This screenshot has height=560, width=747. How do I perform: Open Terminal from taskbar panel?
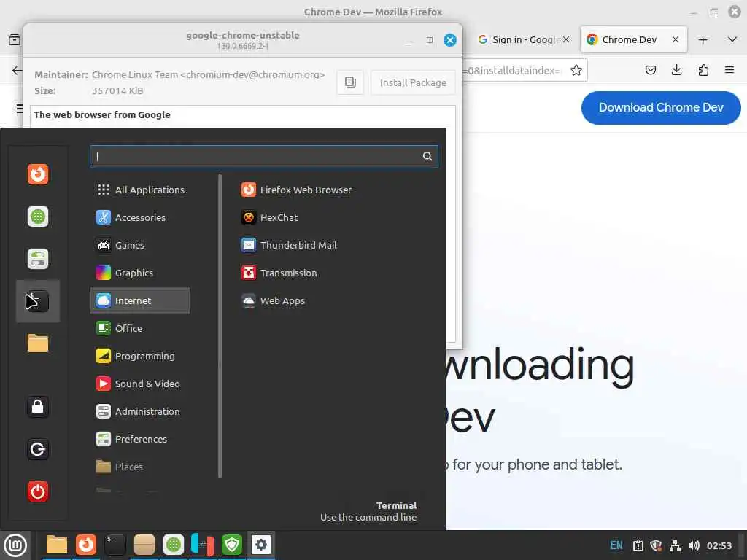click(115, 545)
